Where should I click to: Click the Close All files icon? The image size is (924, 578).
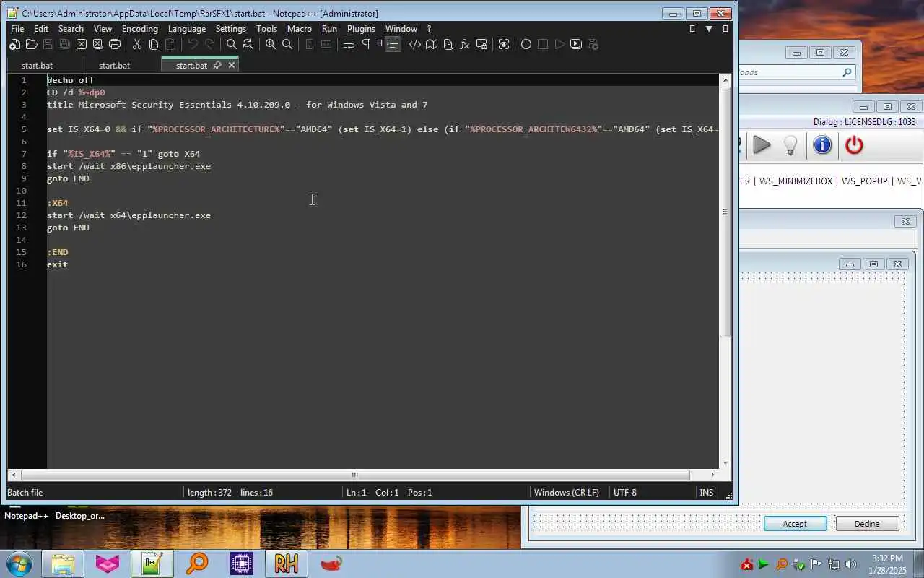(x=98, y=44)
